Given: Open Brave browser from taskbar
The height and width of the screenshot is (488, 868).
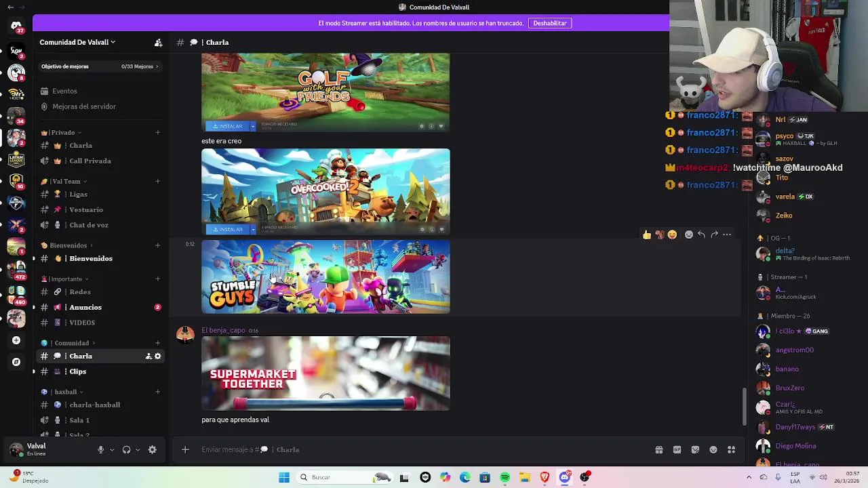Looking at the screenshot, I should [545, 477].
